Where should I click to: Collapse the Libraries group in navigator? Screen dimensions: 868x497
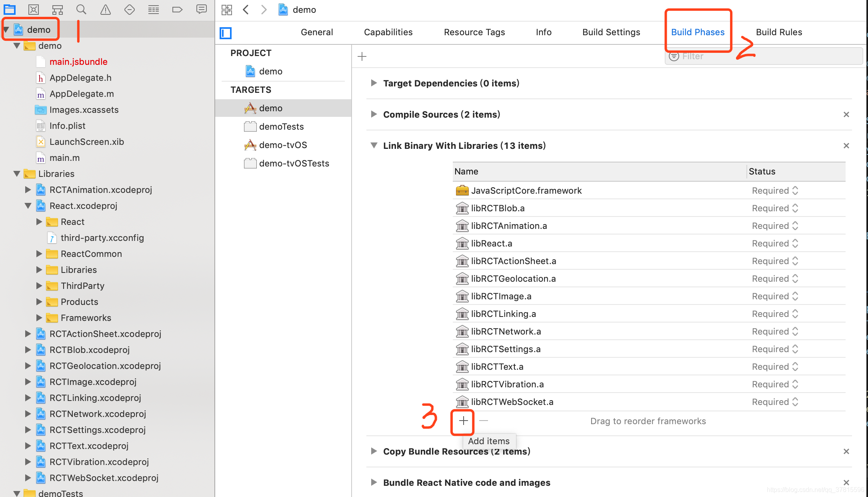[17, 174]
